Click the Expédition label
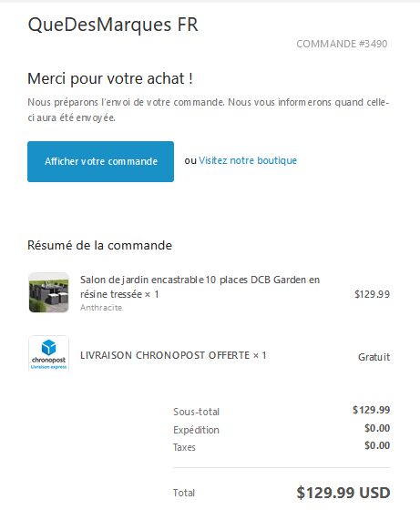Screen dimensions: 420x530 point(196,430)
